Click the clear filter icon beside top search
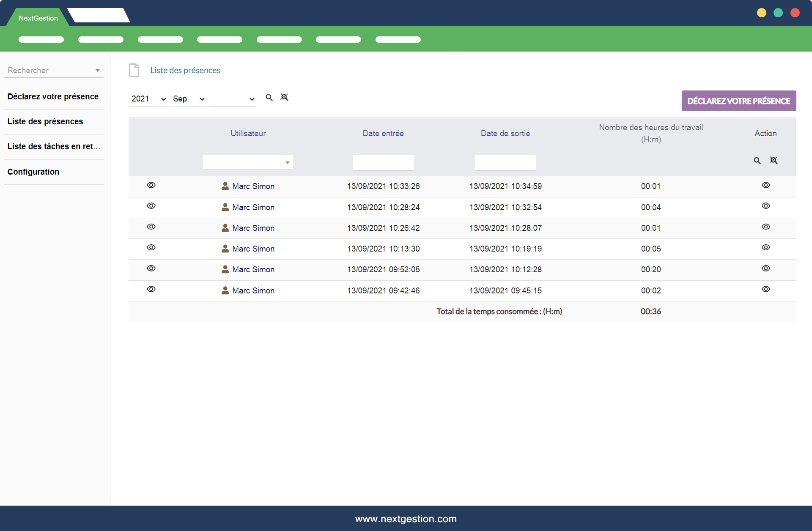The image size is (812, 531). [x=285, y=98]
